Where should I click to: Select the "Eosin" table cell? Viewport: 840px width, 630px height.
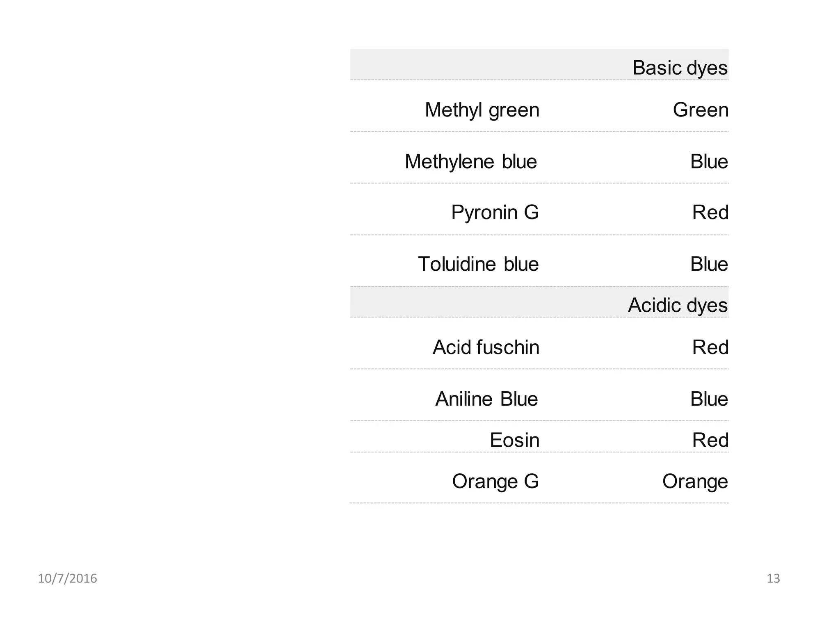click(514, 441)
